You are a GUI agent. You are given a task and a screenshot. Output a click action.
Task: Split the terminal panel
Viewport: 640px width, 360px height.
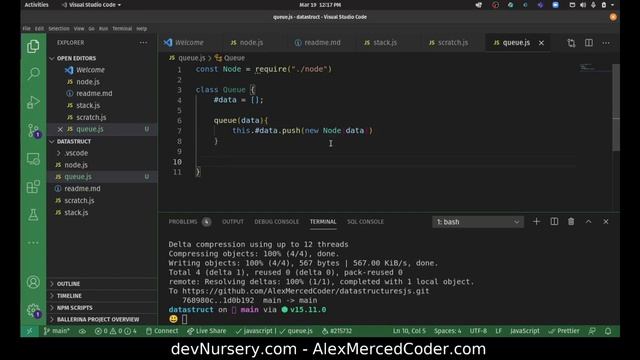pyautogui.click(x=554, y=221)
